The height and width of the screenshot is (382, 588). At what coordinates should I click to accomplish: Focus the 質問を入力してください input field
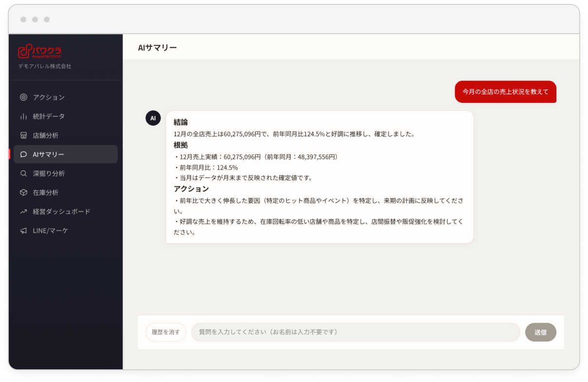(355, 332)
